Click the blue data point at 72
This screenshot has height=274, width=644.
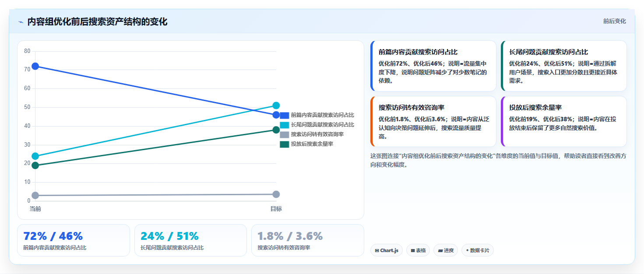coord(35,66)
